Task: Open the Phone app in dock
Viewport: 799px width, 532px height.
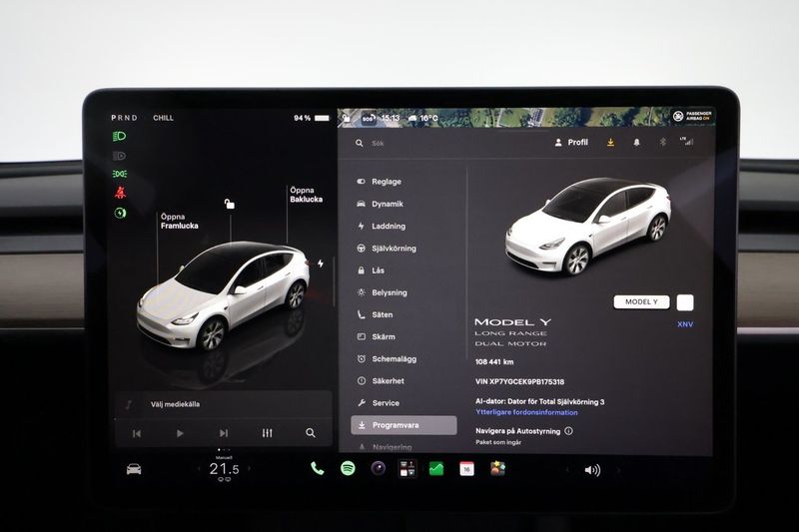Action: (x=317, y=468)
